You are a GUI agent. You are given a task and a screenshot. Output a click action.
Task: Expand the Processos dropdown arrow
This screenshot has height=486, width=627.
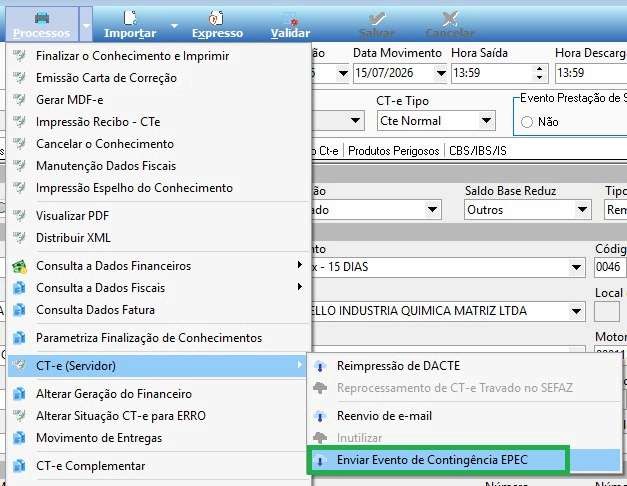[x=86, y=24]
